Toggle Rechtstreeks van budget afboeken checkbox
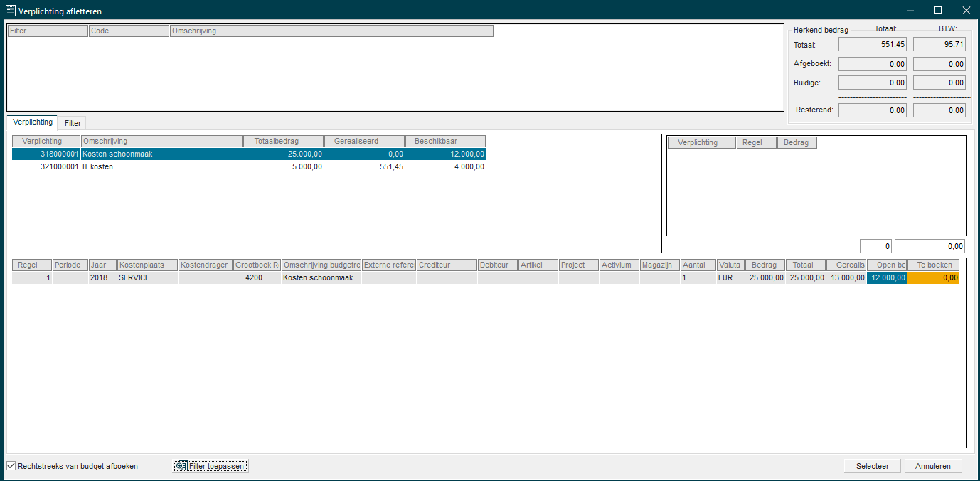Screen dimensions: 980x481 tap(11, 466)
